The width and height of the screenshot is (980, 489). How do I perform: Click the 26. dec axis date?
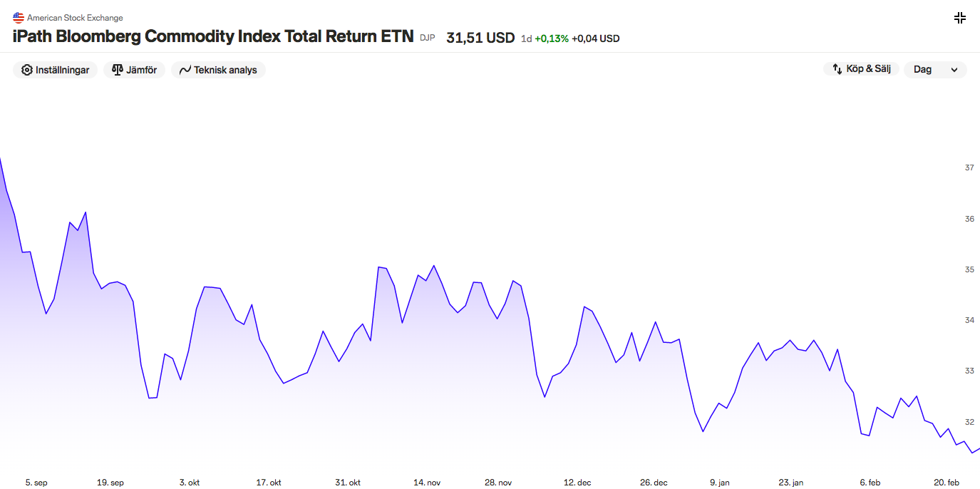point(654,483)
